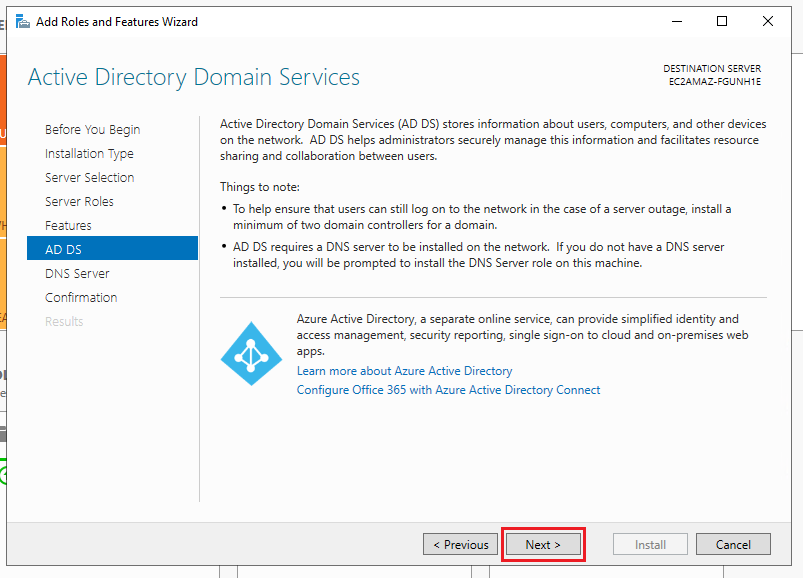Cancel the Add Roles wizard
803x578 pixels.
(733, 544)
